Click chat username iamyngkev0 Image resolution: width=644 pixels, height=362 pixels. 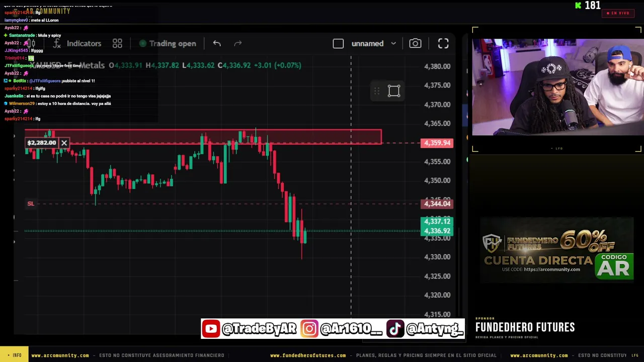pyautogui.click(x=16, y=21)
